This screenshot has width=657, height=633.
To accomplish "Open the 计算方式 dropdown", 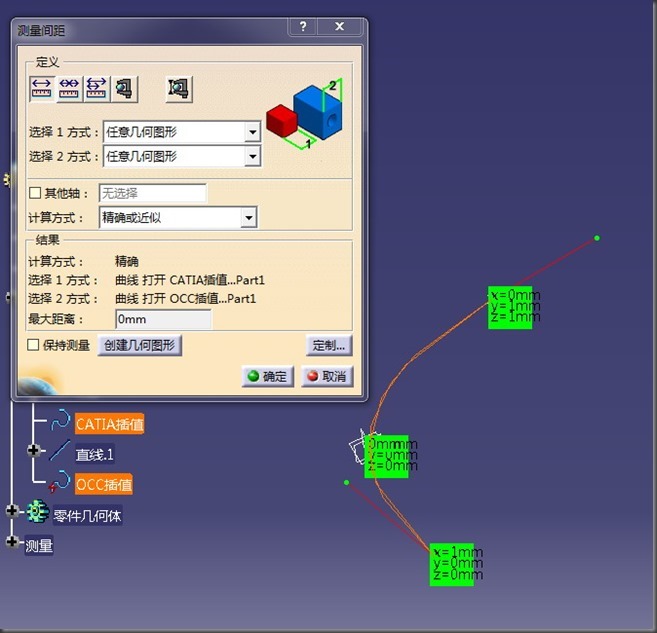I will click(x=249, y=218).
